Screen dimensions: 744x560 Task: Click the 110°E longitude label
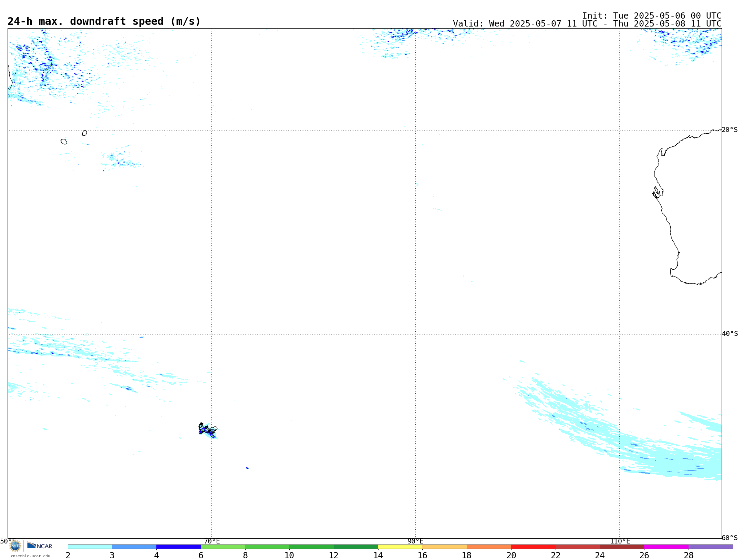click(620, 541)
